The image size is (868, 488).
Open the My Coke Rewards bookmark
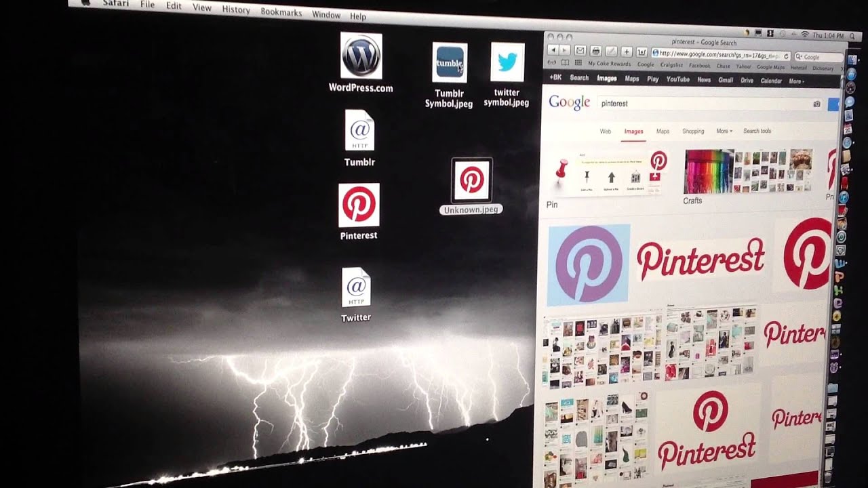pyautogui.click(x=609, y=64)
